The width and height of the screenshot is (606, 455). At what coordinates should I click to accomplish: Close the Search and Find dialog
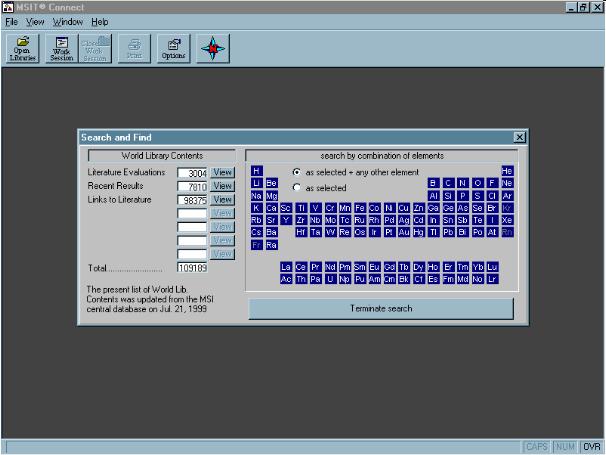pyautogui.click(x=520, y=137)
